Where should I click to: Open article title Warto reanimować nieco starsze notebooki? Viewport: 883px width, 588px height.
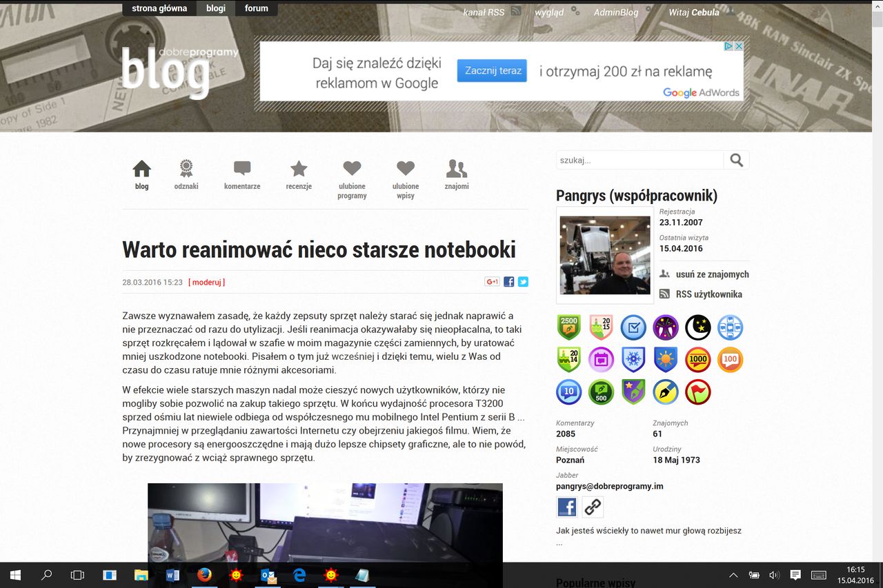[x=319, y=249]
